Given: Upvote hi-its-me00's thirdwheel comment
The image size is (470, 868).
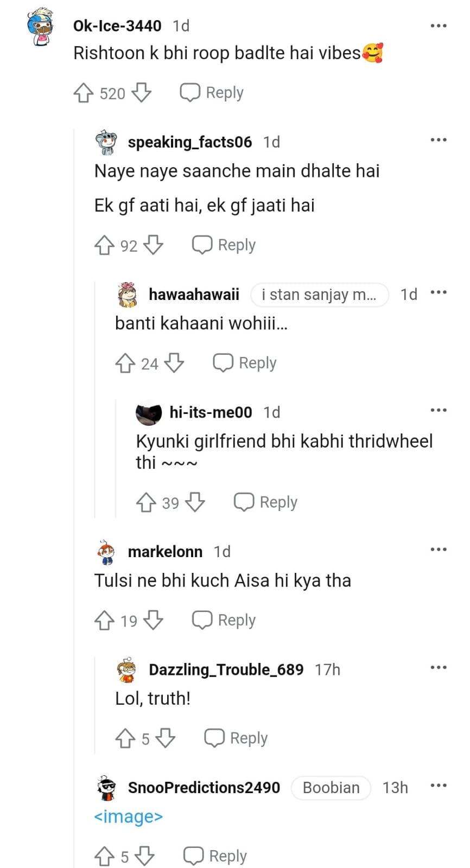Looking at the screenshot, I should [x=146, y=502].
